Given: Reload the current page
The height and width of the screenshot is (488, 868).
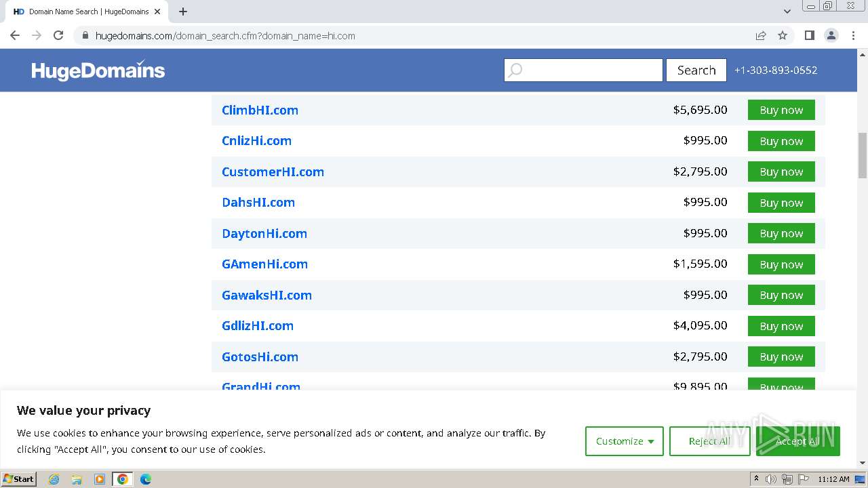Looking at the screenshot, I should tap(58, 36).
